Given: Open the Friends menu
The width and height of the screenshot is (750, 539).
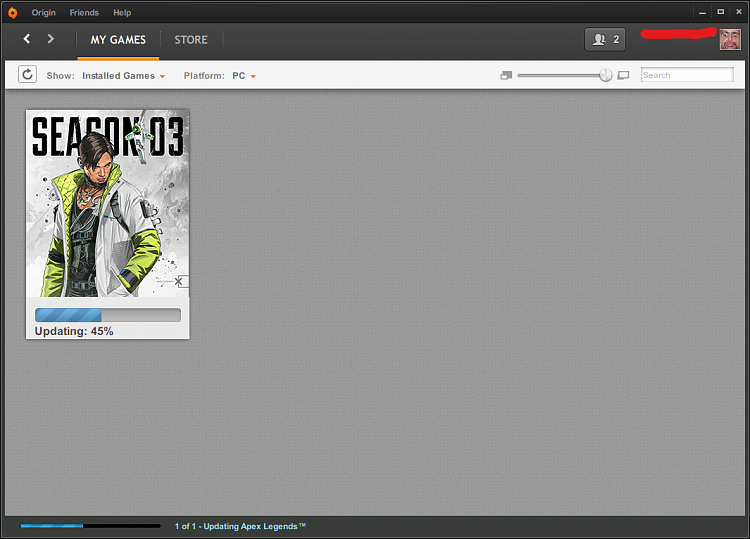Looking at the screenshot, I should [84, 13].
